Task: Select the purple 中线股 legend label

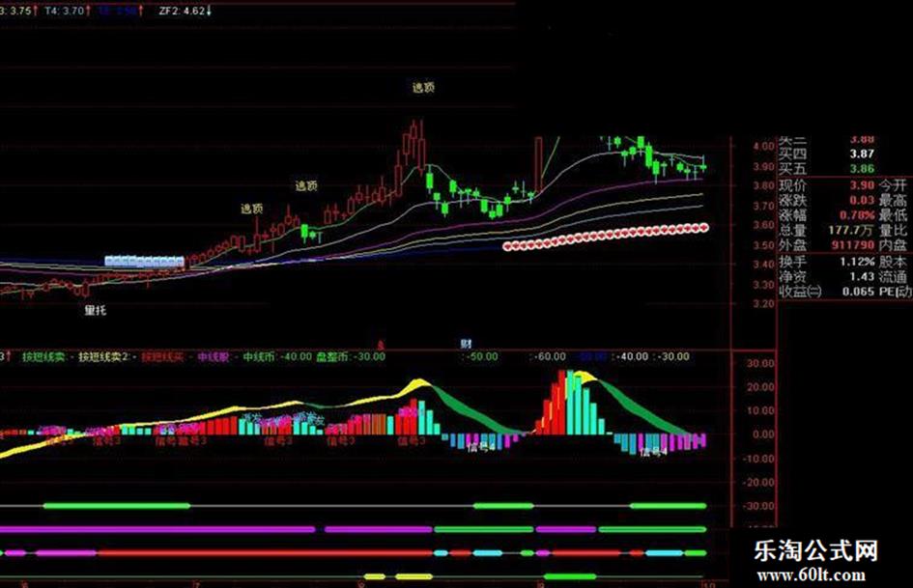Action: (214, 356)
